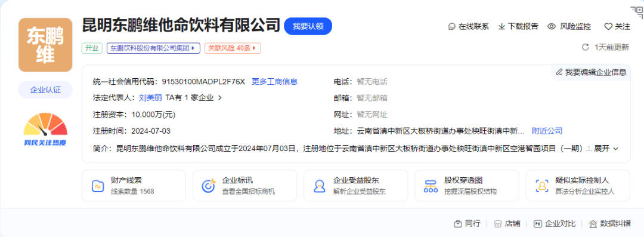Click the 1天前更新 update time text
Screen dimensions: 644x237
coord(612,47)
